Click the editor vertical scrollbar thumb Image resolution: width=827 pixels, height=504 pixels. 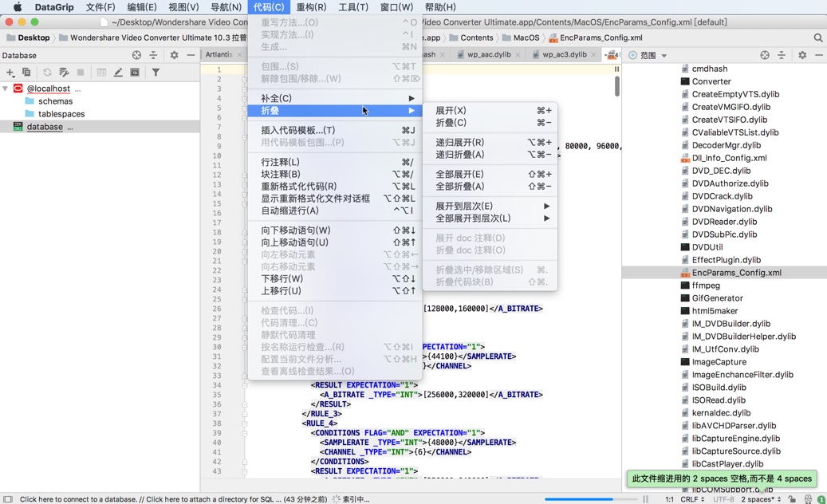617,86
